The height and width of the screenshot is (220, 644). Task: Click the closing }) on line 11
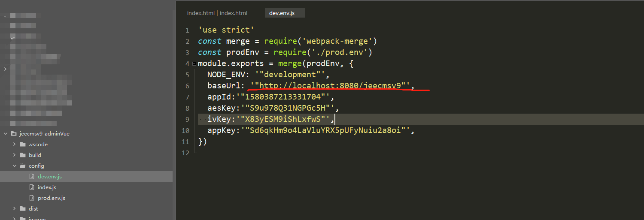click(x=203, y=142)
